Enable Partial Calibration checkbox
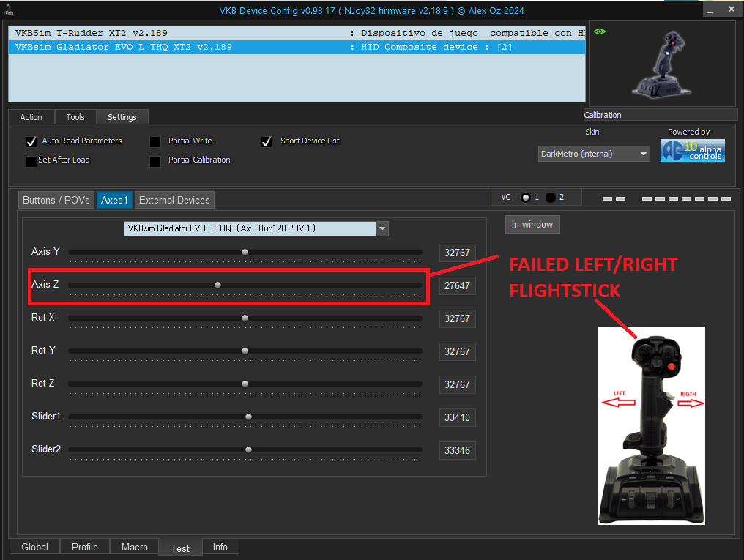 tap(155, 161)
